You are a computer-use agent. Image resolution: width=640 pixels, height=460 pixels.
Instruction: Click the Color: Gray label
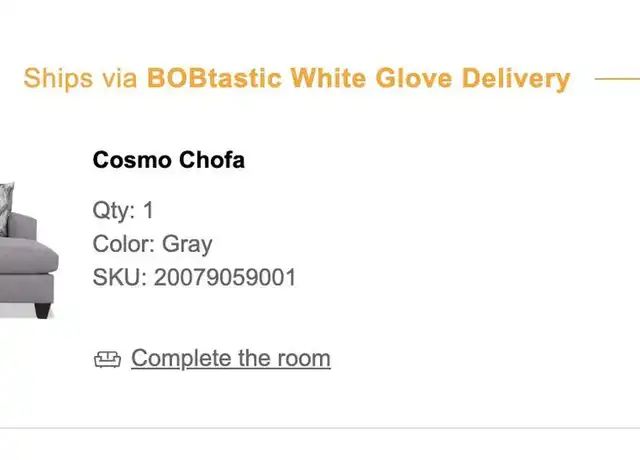(x=152, y=244)
